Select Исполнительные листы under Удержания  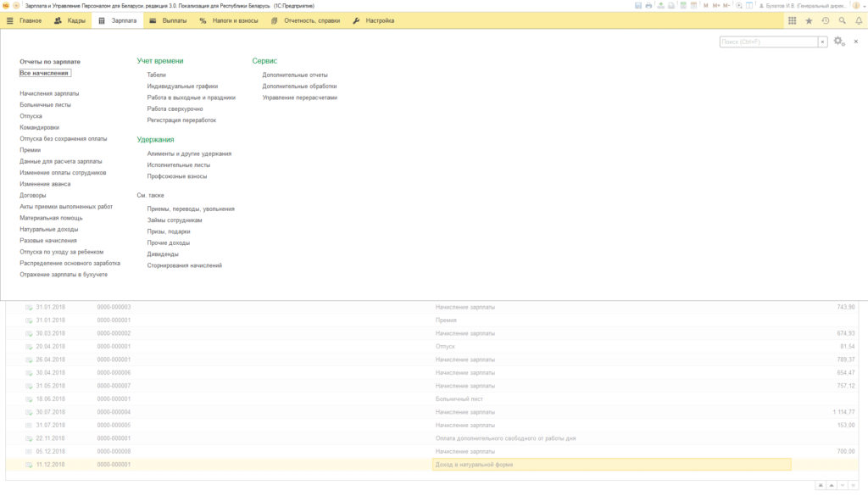click(178, 165)
